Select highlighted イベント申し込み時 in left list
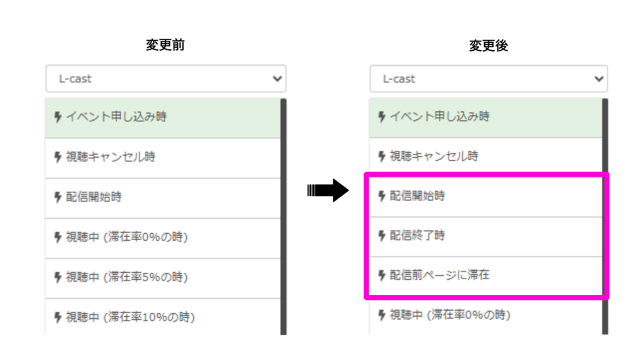Screen dimensions: 644x364 pyautogui.click(x=163, y=118)
